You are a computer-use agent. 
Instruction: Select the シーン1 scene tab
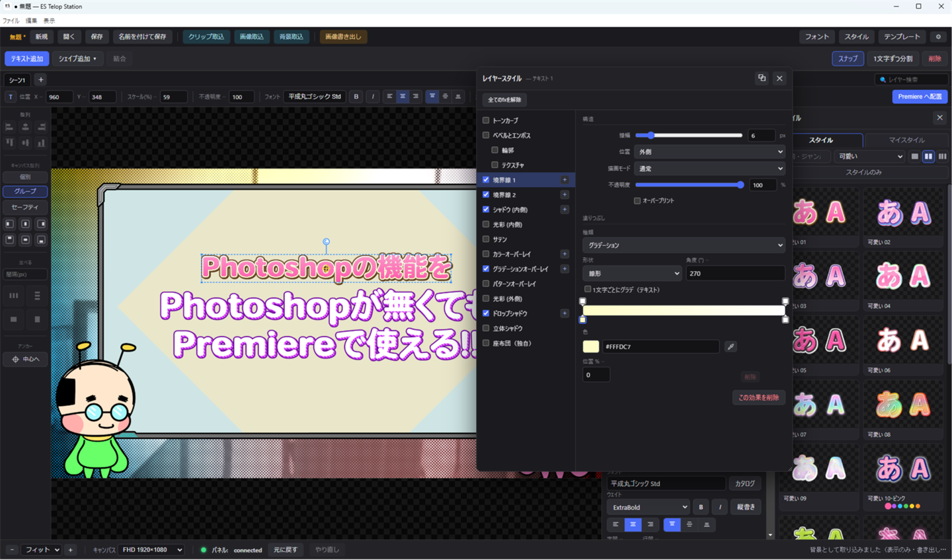coord(17,80)
